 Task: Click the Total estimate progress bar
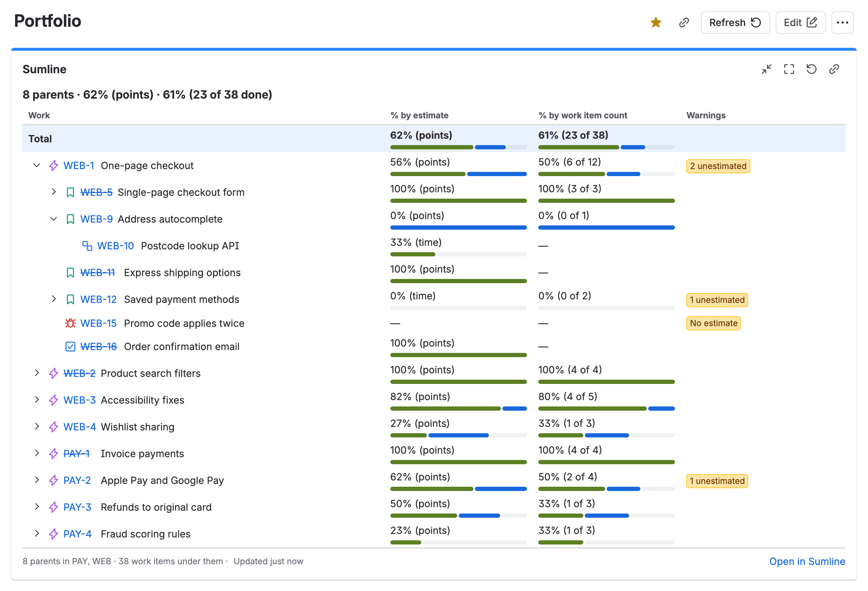(x=458, y=148)
